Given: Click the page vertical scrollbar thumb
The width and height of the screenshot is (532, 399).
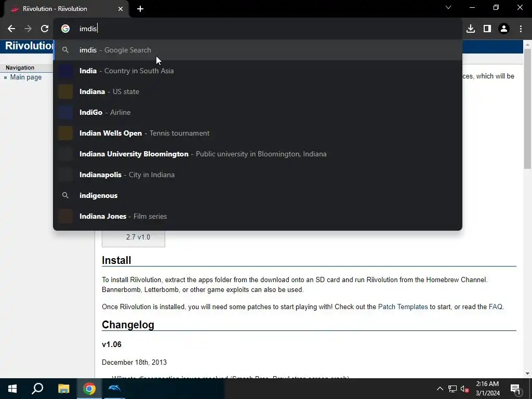Looking at the screenshot, I should pos(527,109).
